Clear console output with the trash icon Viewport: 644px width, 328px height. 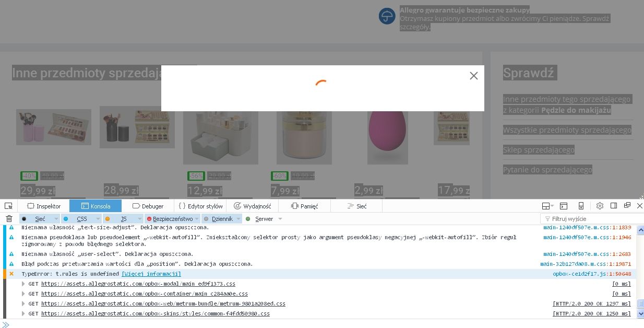[x=9, y=219]
